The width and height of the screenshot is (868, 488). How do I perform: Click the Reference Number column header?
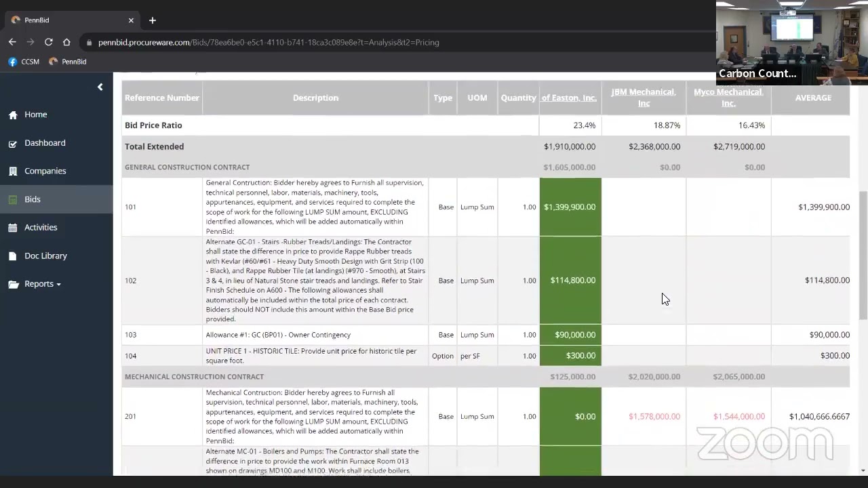point(162,98)
